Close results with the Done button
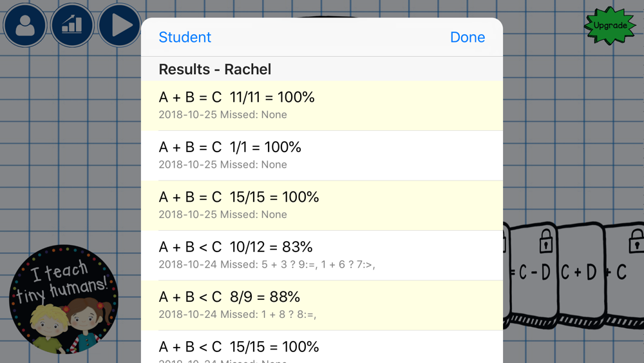 [468, 37]
